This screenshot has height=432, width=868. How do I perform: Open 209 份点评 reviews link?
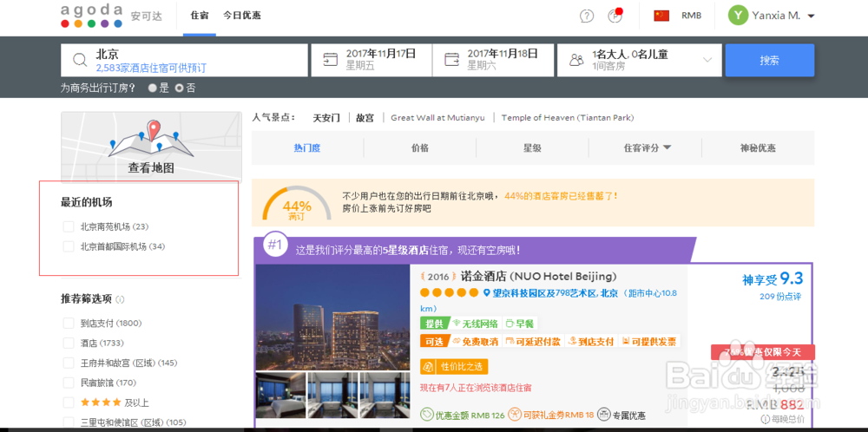click(780, 297)
